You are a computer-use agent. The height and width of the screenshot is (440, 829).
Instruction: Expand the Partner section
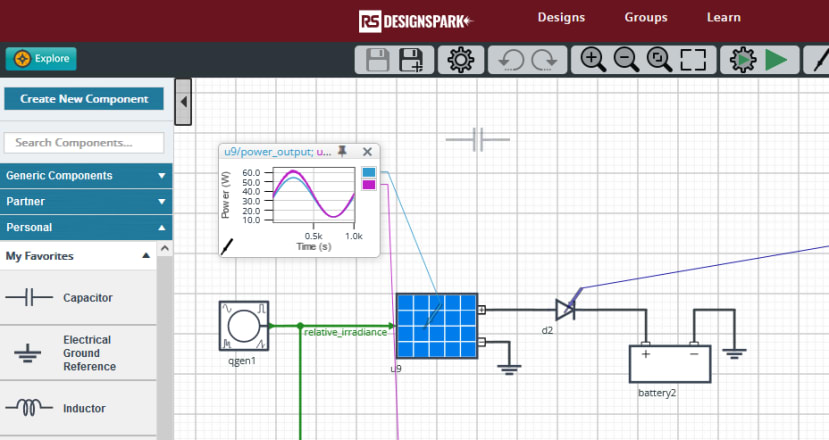coord(86,201)
